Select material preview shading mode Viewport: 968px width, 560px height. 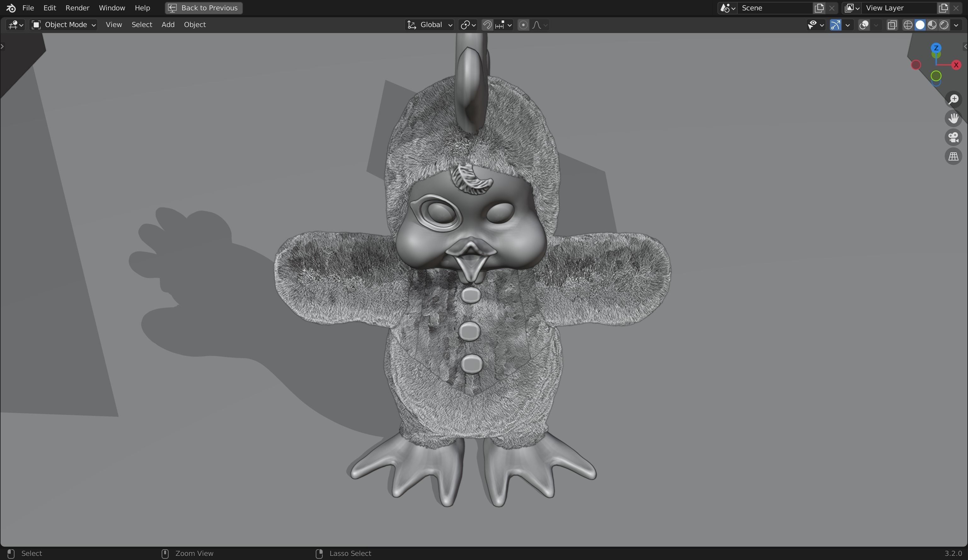(x=932, y=25)
